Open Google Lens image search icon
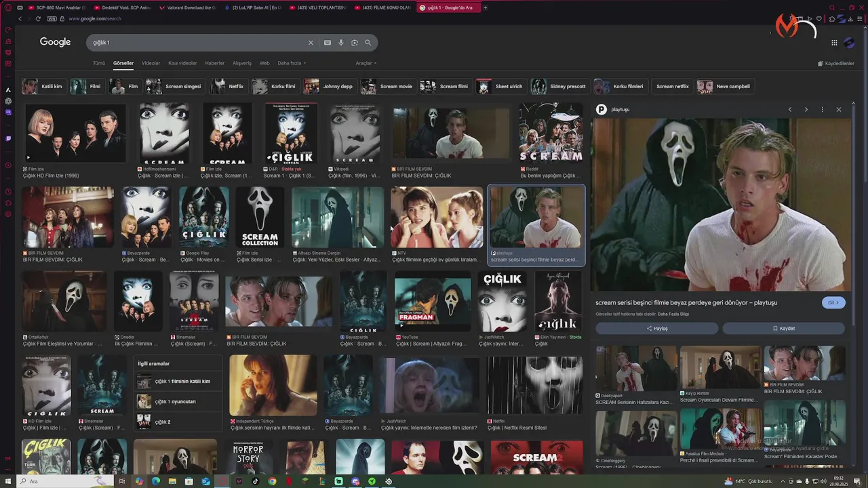 (x=355, y=43)
